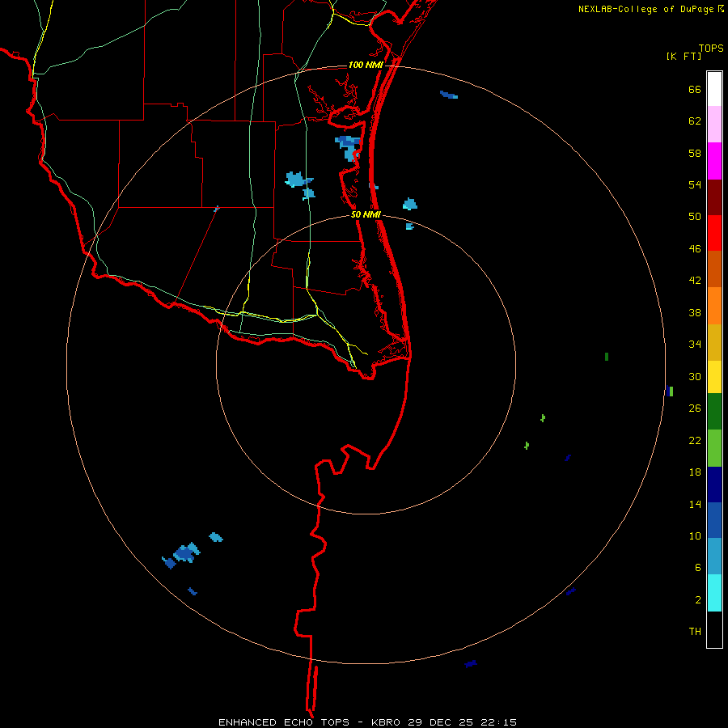Click the small light blue echo northeast of the southwest cluster
Viewport: 728px width, 728px height.
point(216,537)
